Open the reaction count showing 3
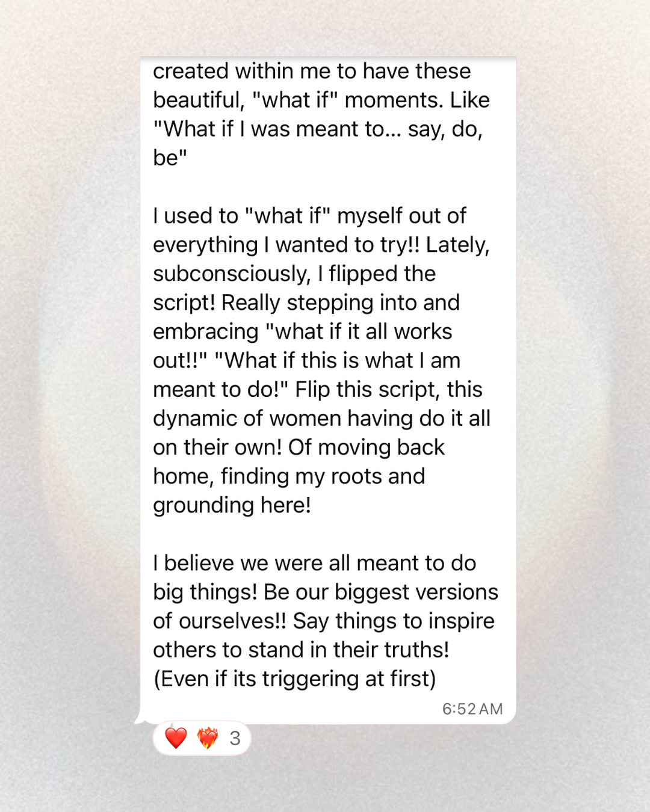Image resolution: width=650 pixels, height=812 pixels. pos(235,738)
